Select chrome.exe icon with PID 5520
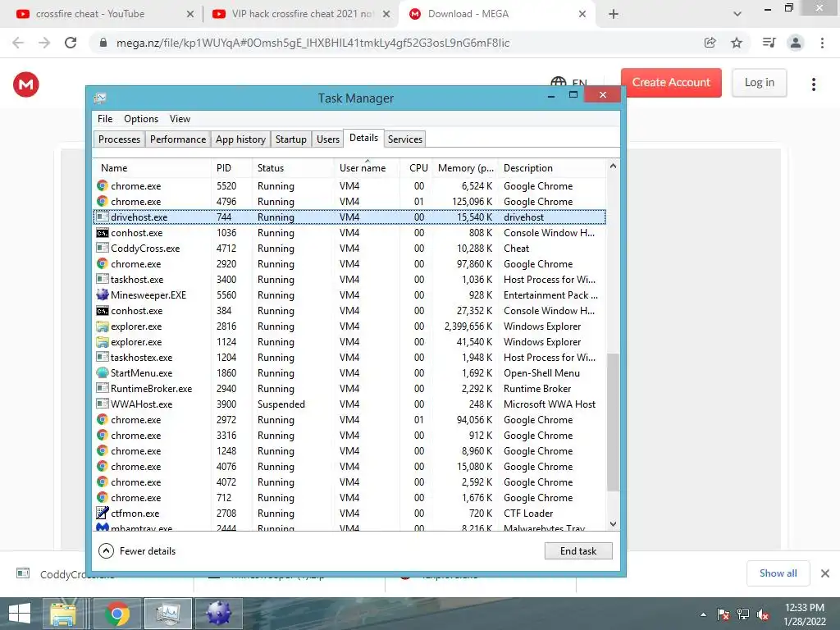 [x=103, y=186]
